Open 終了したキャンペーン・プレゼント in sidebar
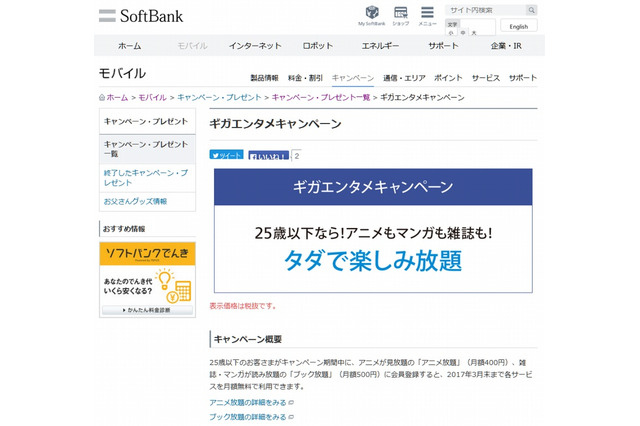This screenshot has width=640, height=426. (x=147, y=178)
